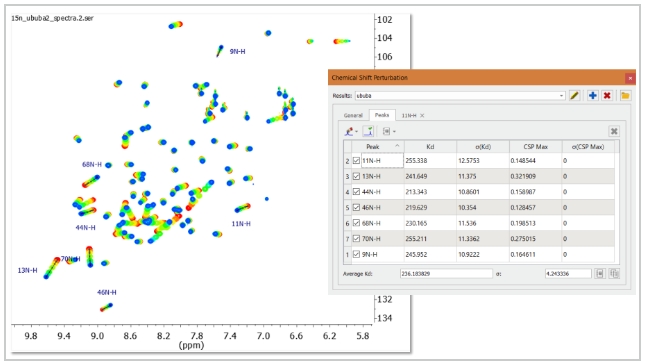Open the Results ububa dropdown
Viewport: 650px width, 364px height.
[561, 96]
